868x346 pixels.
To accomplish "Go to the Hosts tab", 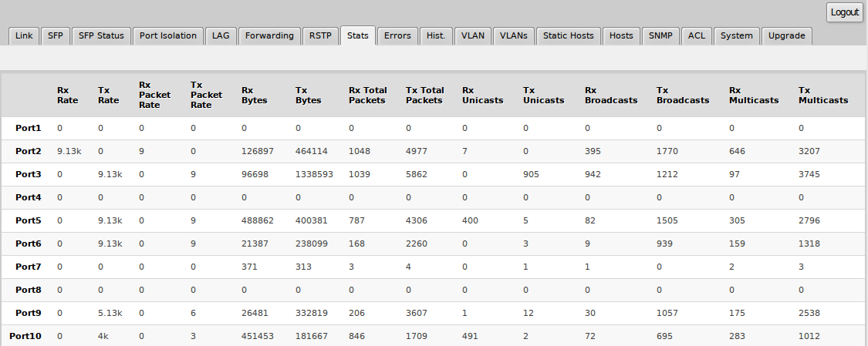I will click(x=621, y=35).
